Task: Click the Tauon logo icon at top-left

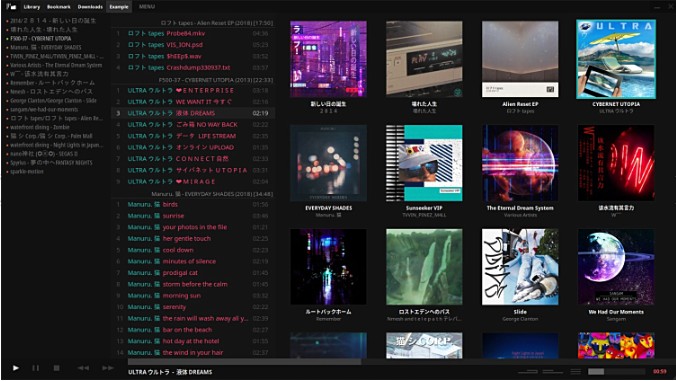Action: (x=11, y=6)
